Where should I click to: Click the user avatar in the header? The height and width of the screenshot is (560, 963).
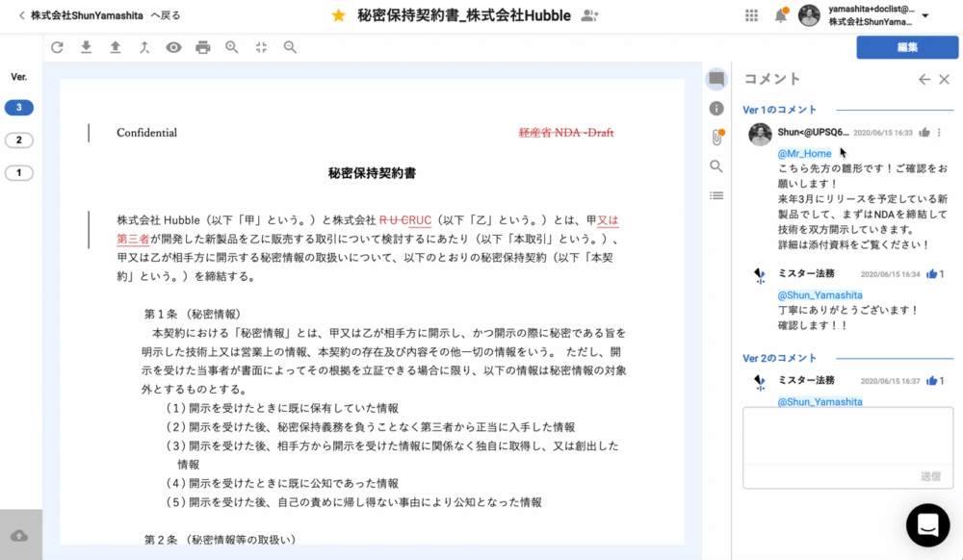tap(809, 15)
